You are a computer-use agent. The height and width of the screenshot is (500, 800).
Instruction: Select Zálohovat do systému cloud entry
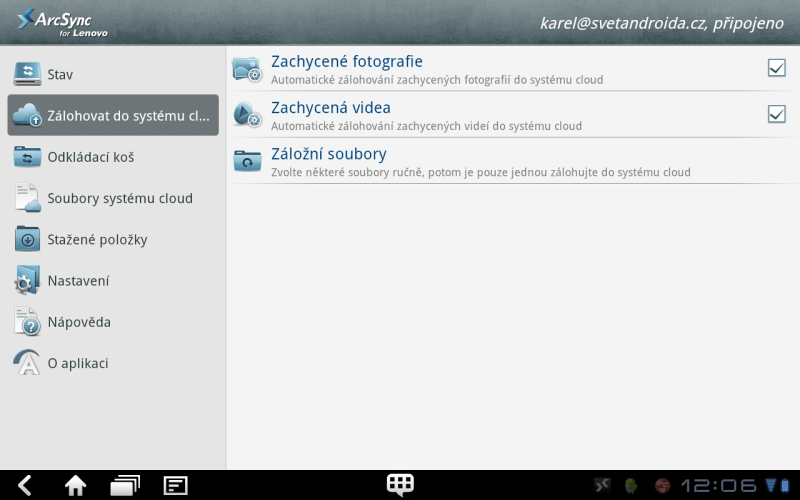pyautogui.click(x=113, y=115)
